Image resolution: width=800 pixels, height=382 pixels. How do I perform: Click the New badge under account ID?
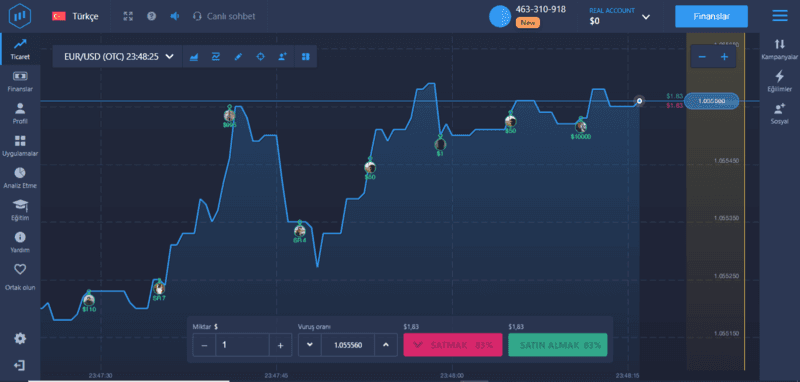(528, 22)
